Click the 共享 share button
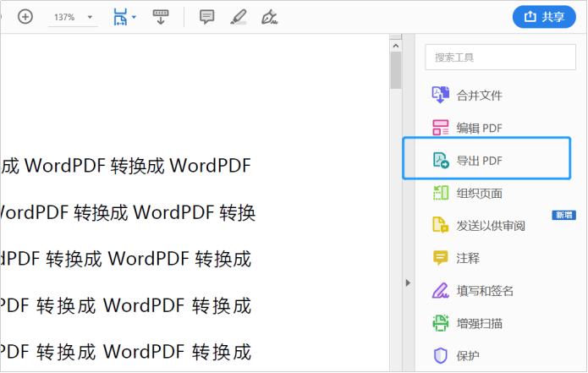This screenshot has height=373, width=588. [544, 17]
